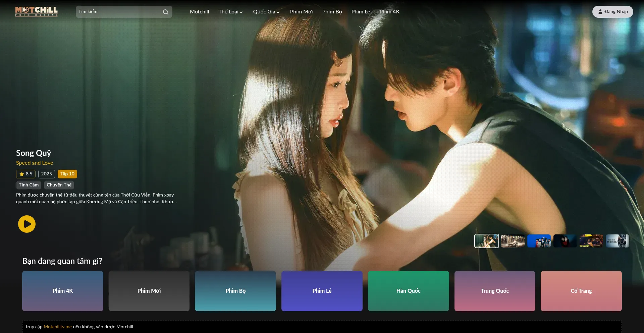Select the currently highlighted slider thumbnail
The image size is (644, 333).
pos(486,241)
